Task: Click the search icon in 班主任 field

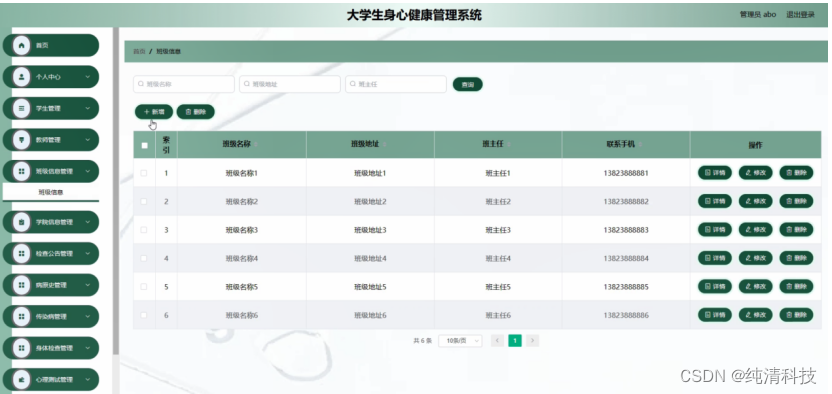Action: pos(353,84)
